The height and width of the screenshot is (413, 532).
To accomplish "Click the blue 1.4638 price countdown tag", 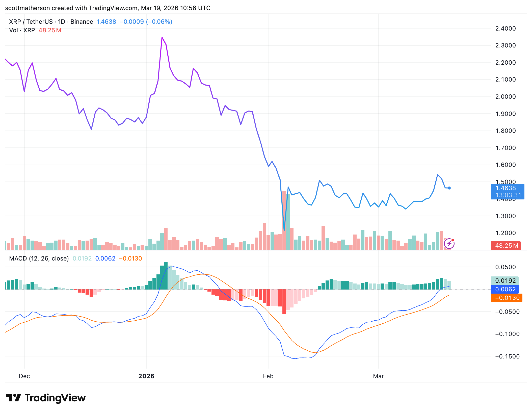I will point(508,192).
